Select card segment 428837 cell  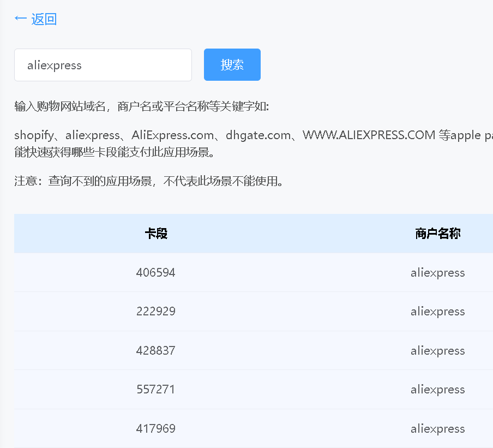pos(156,350)
